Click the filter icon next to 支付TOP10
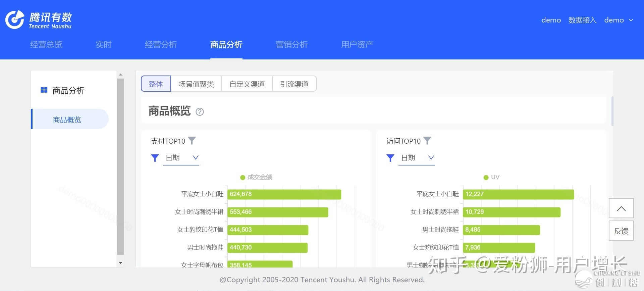644x291 pixels. (x=192, y=141)
